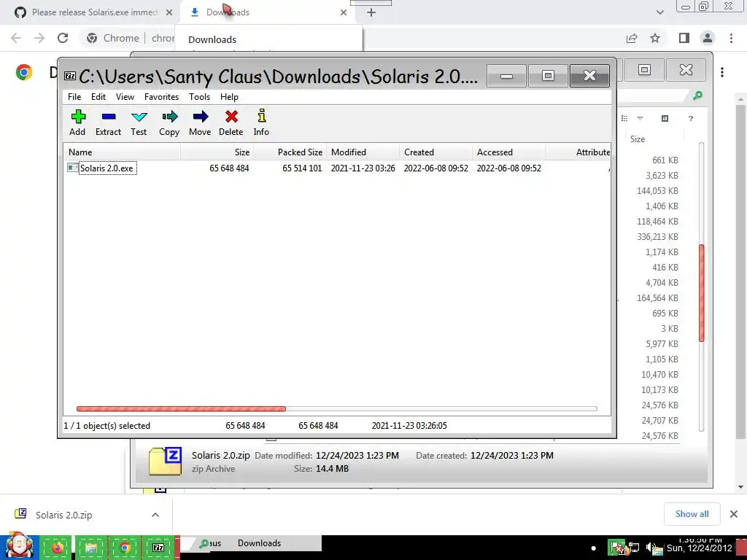
Task: Click the Add icon in 7-Zip toolbar
Action: pos(78,117)
